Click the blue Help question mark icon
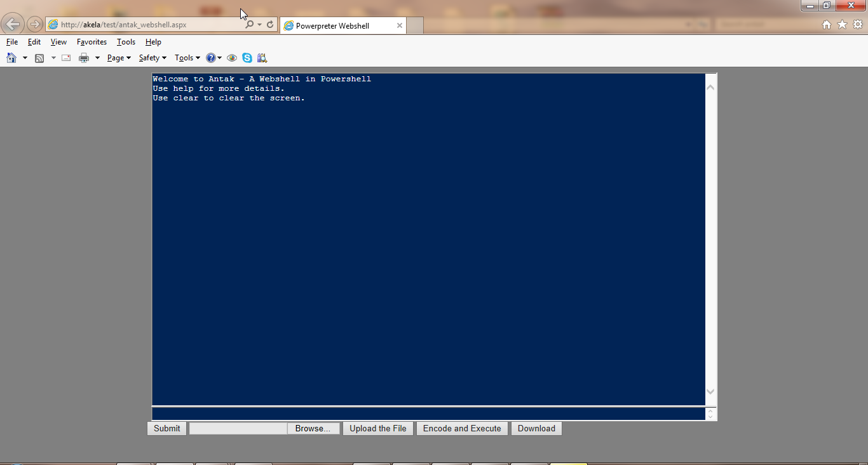Viewport: 868px width, 465px height. pos(211,58)
